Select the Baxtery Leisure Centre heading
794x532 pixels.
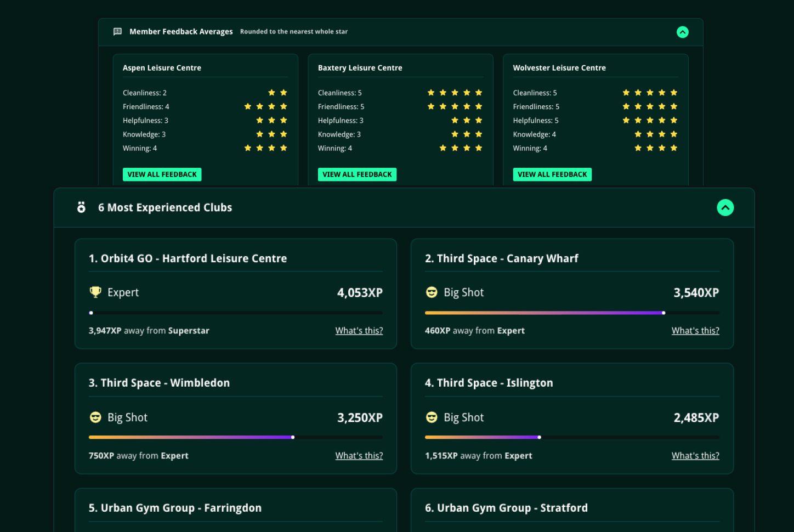click(x=360, y=68)
